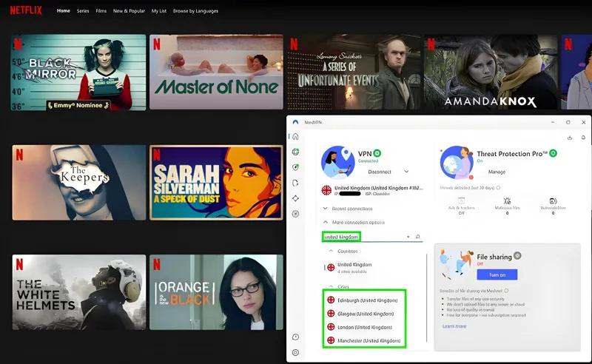
Task: Open Master of None thumbnail
Action: [216, 72]
